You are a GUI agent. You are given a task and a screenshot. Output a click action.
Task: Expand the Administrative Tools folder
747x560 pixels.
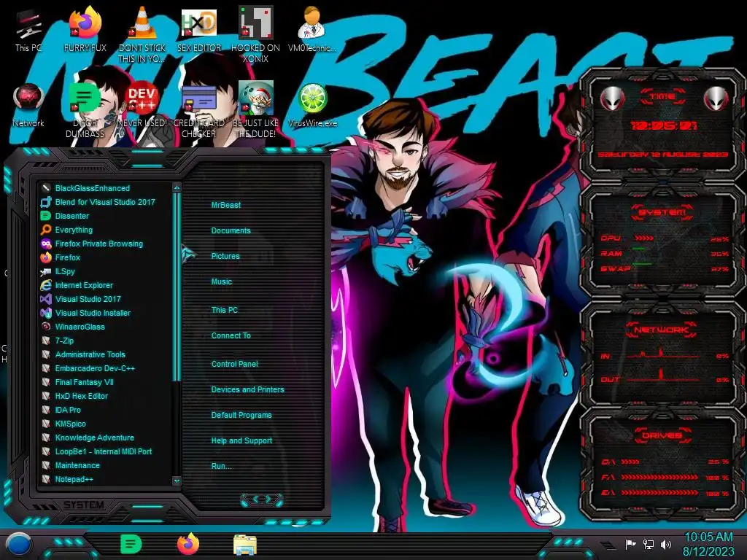(x=90, y=354)
